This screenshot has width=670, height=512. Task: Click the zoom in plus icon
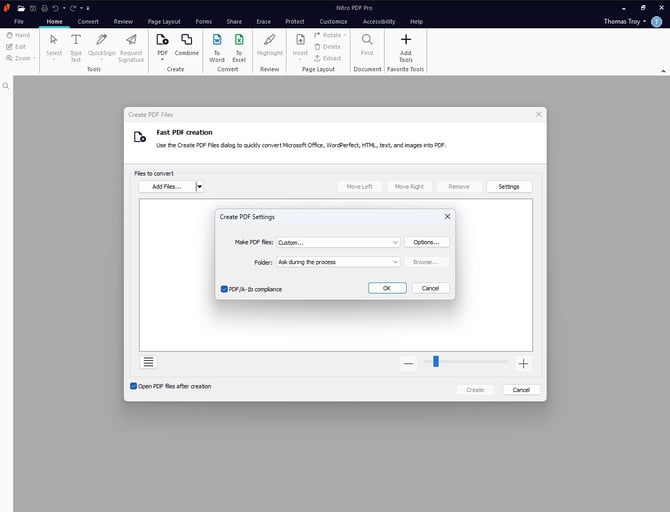[x=523, y=363]
